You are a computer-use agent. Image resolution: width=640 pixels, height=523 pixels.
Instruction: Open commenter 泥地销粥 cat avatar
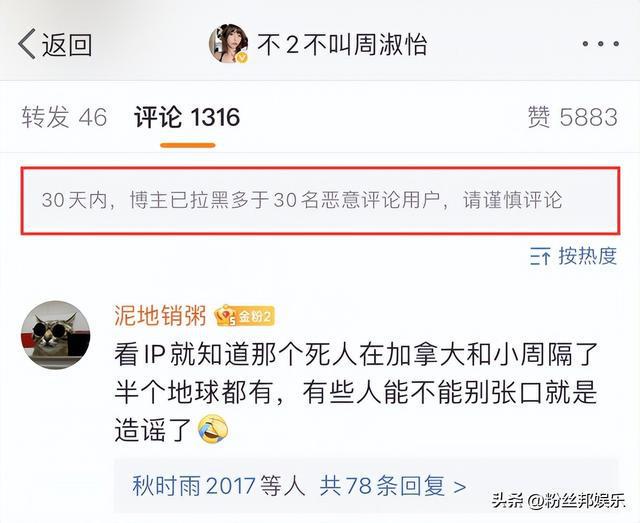tap(56, 335)
